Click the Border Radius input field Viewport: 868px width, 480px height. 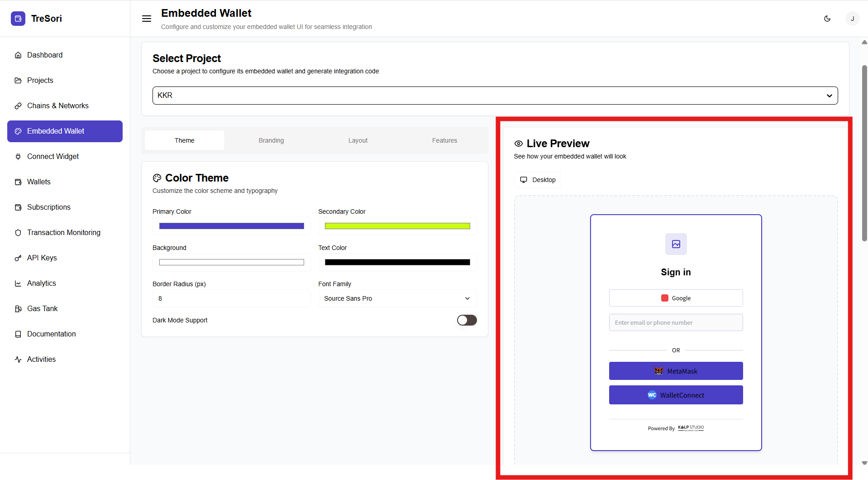231,298
